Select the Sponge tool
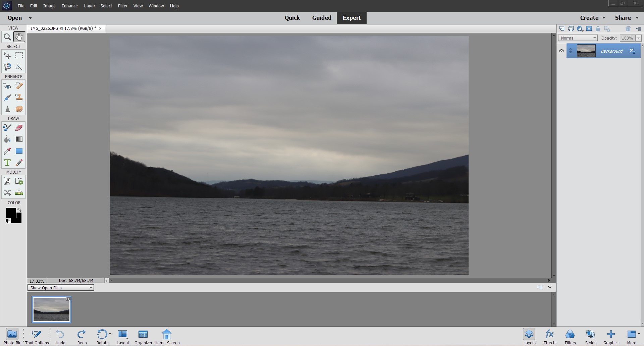 coord(19,109)
